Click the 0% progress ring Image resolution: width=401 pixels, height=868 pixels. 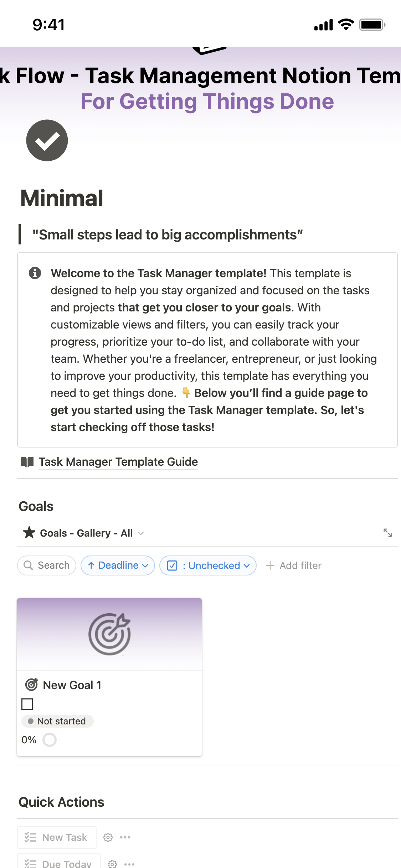pyautogui.click(x=50, y=740)
